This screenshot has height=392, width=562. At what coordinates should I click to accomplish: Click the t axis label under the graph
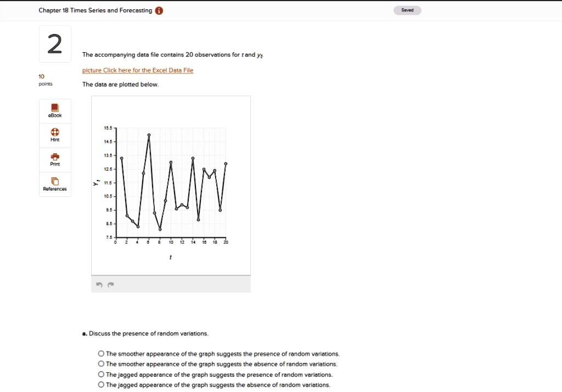(170, 256)
